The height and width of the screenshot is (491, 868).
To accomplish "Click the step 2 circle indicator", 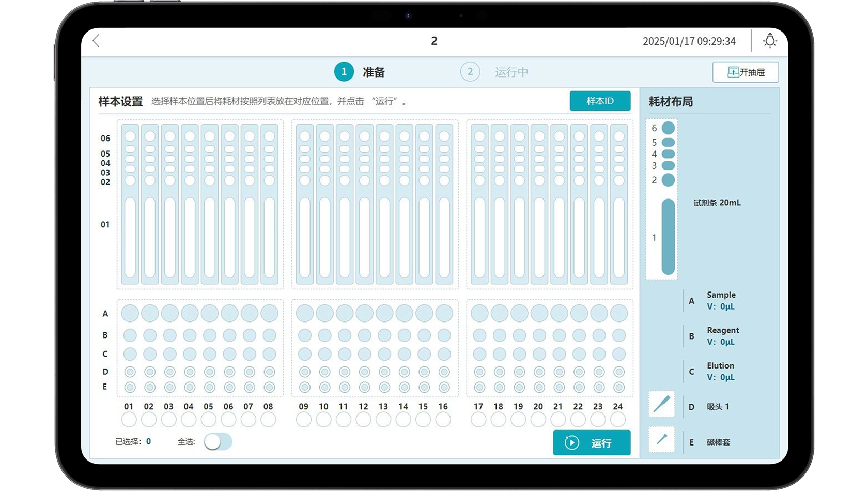I will coord(470,72).
